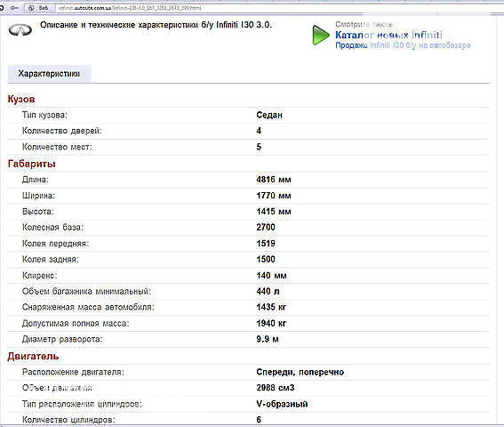The width and height of the screenshot is (504, 427).
Task: Click the Infiniti logo icon
Action: [20, 30]
